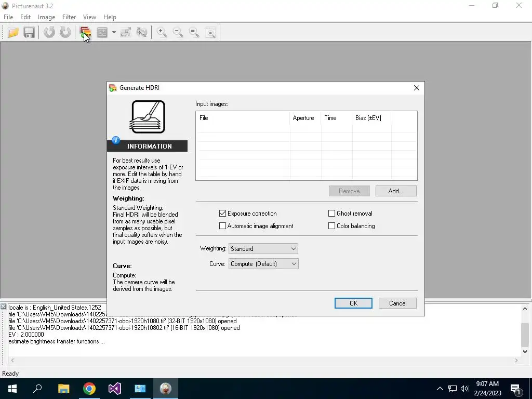
Task: Disable the Exposure correction checkbox
Action: point(222,214)
